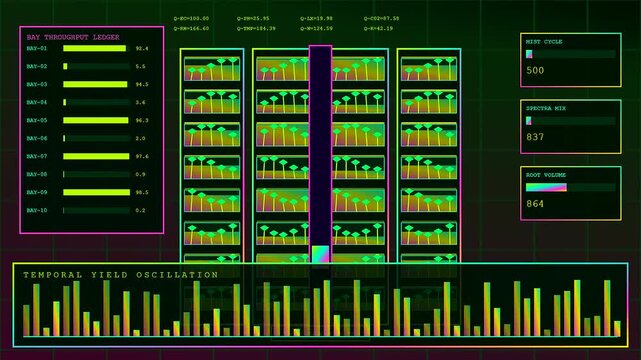The height and width of the screenshot is (360, 641).
Task: Open the second plant tray of right tower
Action: point(429,101)
